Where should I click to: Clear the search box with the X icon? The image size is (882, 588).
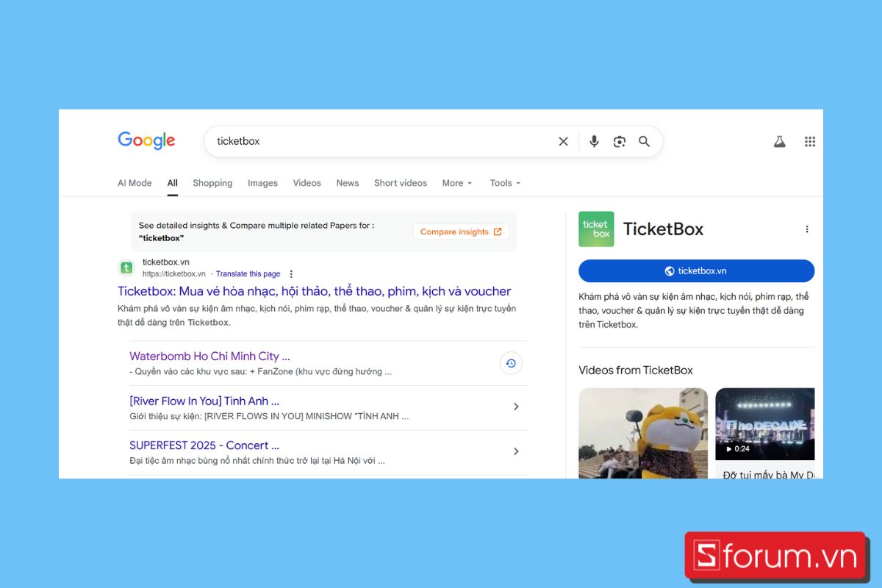pyautogui.click(x=563, y=141)
